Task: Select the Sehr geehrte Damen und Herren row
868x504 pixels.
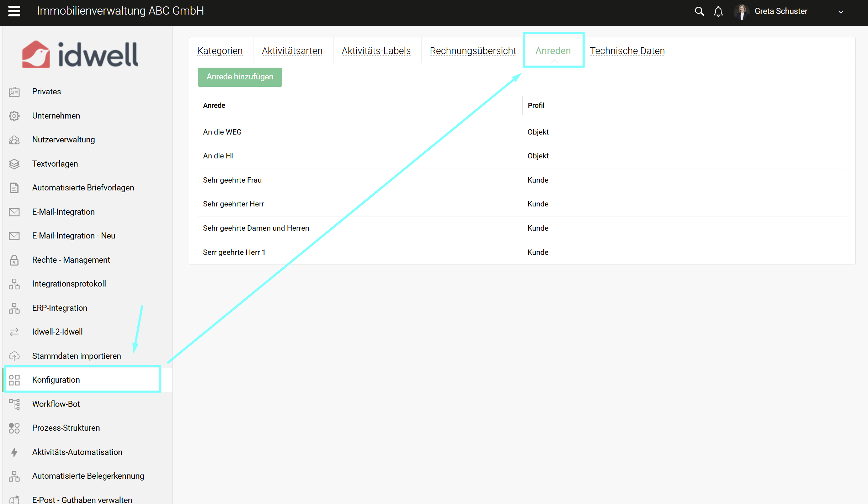Action: (x=256, y=228)
